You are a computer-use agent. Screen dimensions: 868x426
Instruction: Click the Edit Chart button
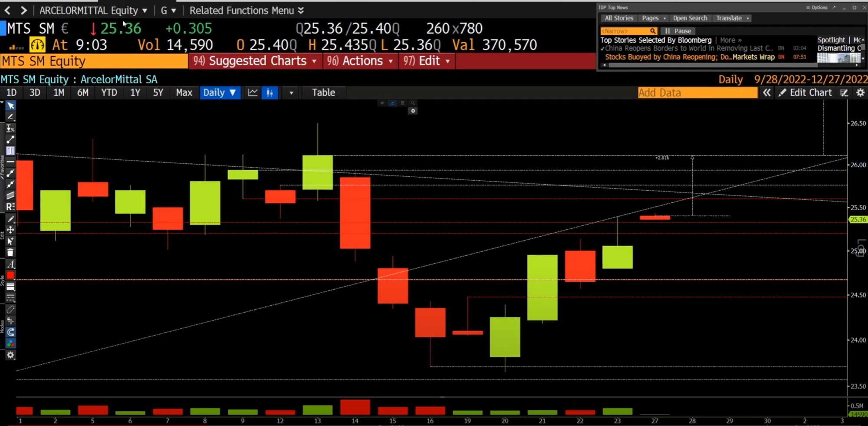pos(805,92)
